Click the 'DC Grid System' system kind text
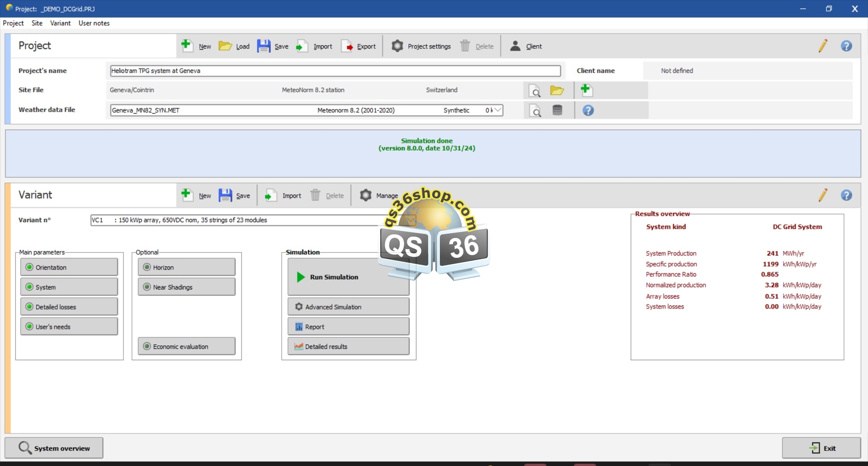 (797, 227)
